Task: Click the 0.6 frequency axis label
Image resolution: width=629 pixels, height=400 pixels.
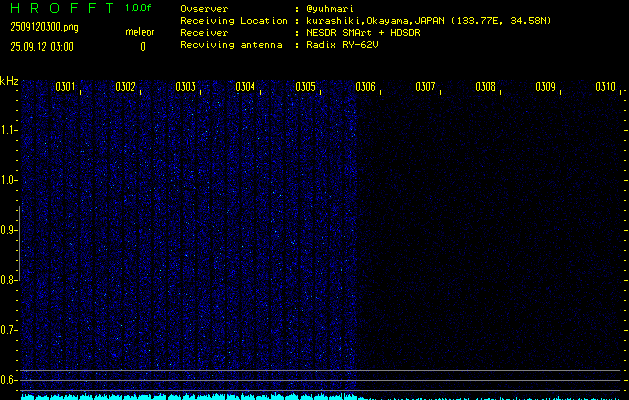Action: point(9,380)
